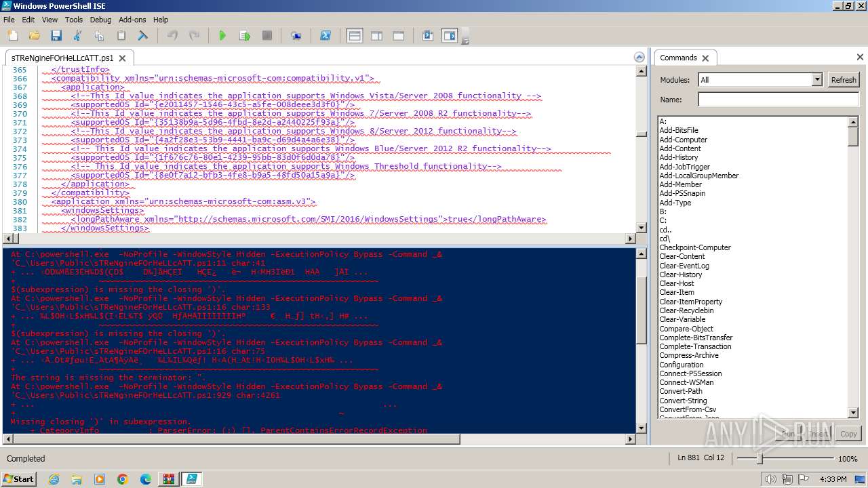This screenshot has width=868, height=488.
Task: Open the File menu
Action: [x=9, y=20]
